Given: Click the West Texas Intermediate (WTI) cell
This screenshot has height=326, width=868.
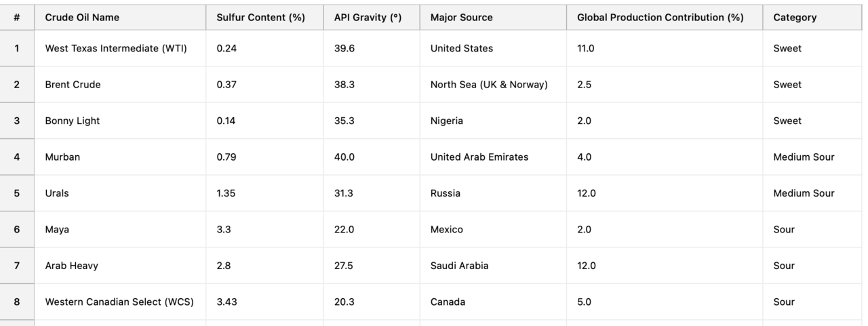Looking at the screenshot, I should 115,49.
